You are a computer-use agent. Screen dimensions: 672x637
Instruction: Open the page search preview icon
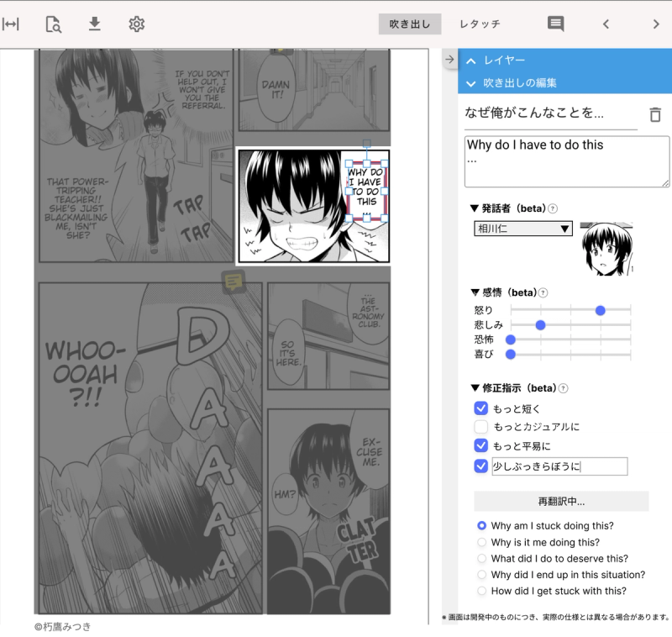pyautogui.click(x=53, y=24)
